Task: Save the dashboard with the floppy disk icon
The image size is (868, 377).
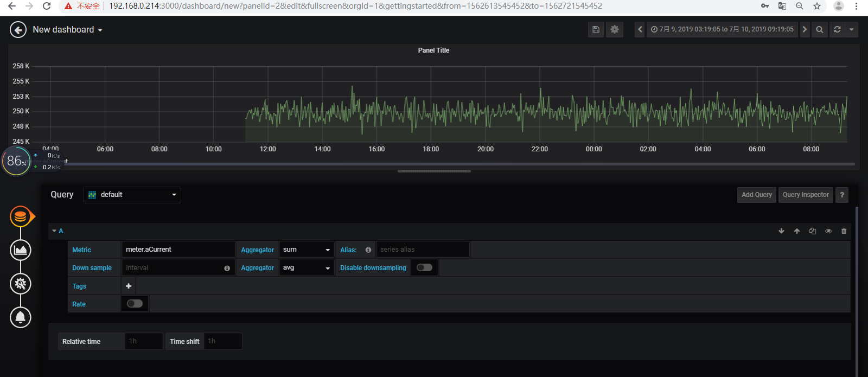Action: pos(596,29)
